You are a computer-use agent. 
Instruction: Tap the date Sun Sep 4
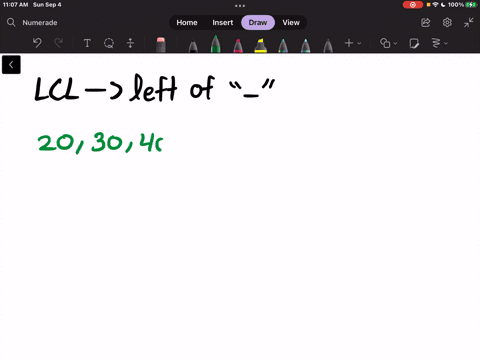coord(47,5)
